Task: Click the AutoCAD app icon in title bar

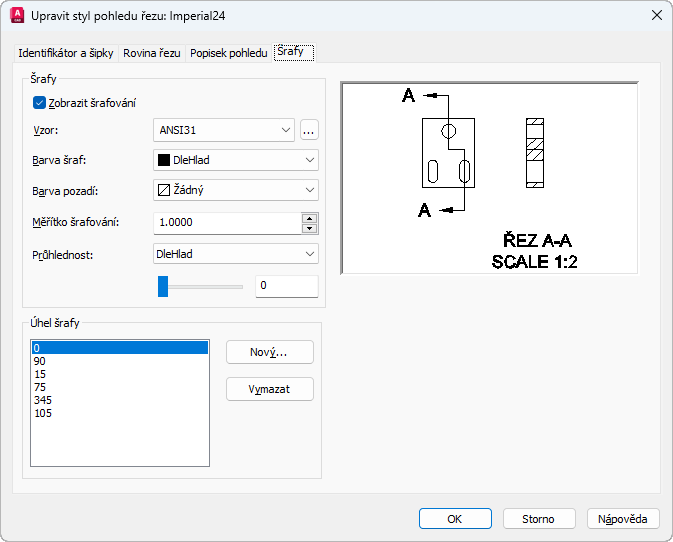Action: [16, 15]
